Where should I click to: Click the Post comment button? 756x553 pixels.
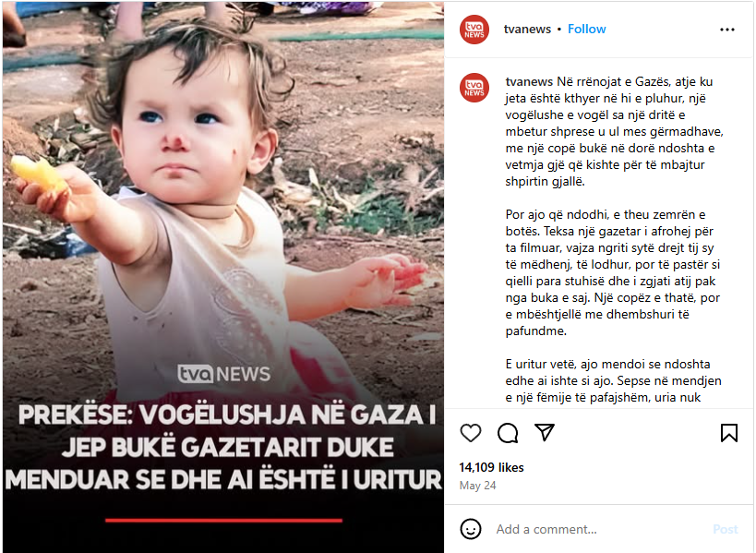(x=726, y=529)
